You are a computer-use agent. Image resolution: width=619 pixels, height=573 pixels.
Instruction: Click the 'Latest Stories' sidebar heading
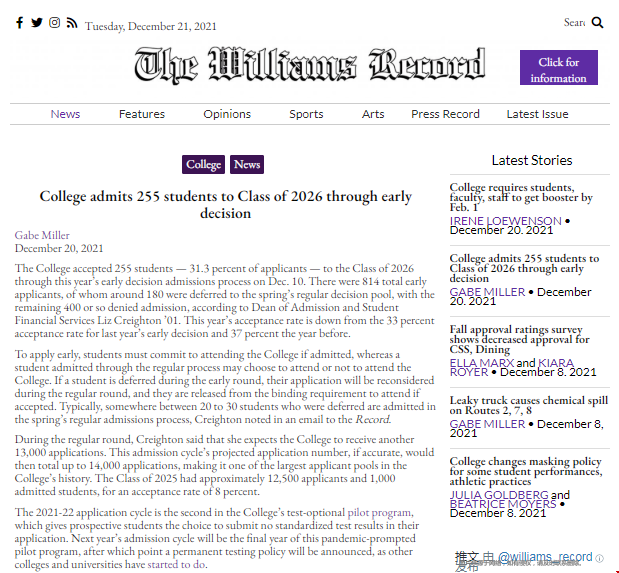[x=532, y=160]
